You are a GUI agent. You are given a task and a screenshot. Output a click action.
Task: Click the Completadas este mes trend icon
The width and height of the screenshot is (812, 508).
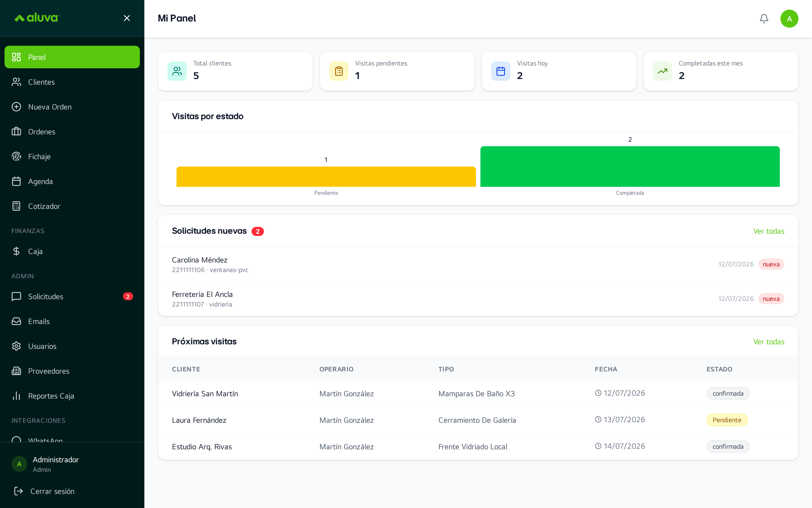(663, 71)
